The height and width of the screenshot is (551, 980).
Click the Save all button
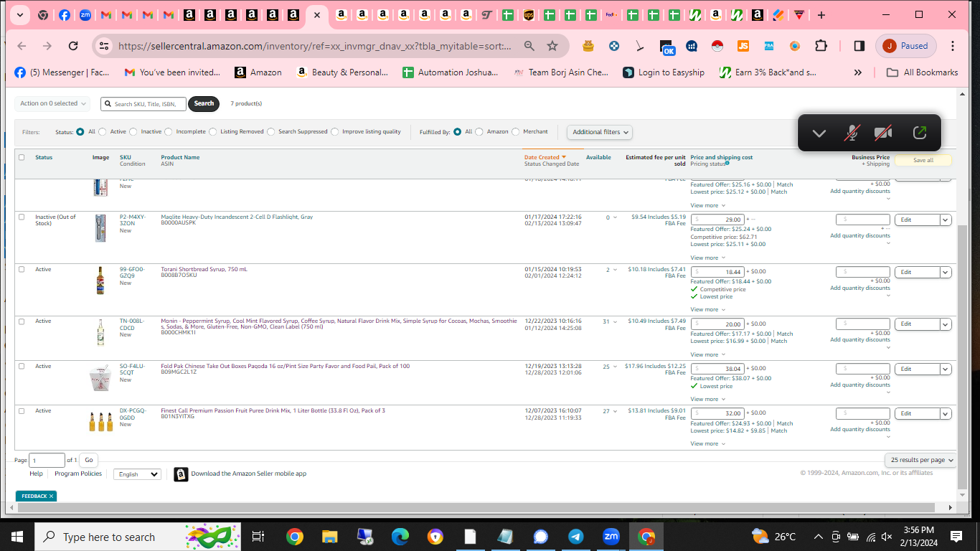point(923,161)
